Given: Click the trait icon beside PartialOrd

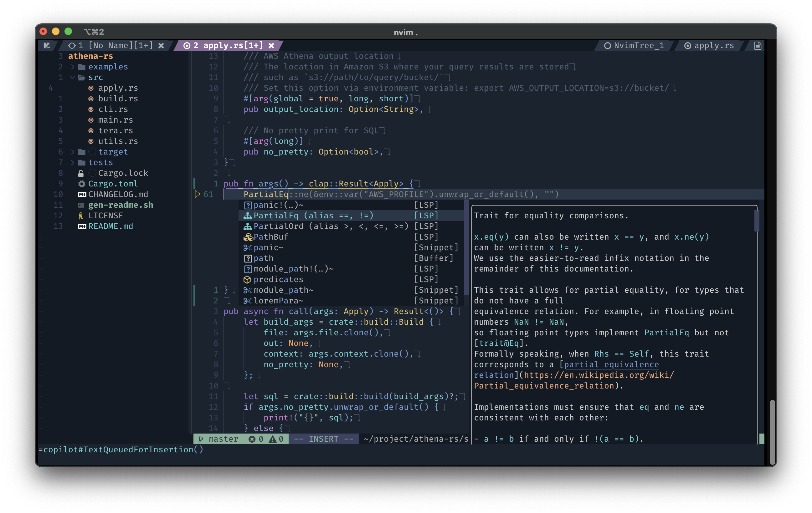Looking at the screenshot, I should (x=247, y=226).
